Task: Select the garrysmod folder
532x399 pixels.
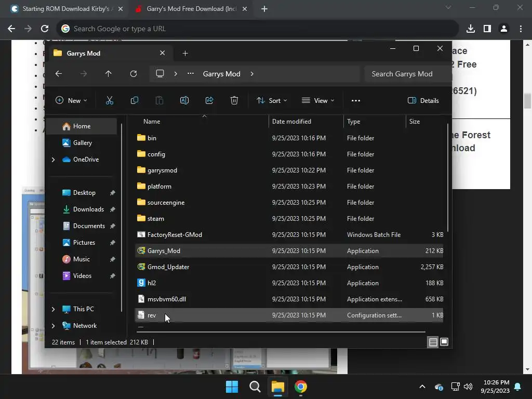Action: point(289,170)
